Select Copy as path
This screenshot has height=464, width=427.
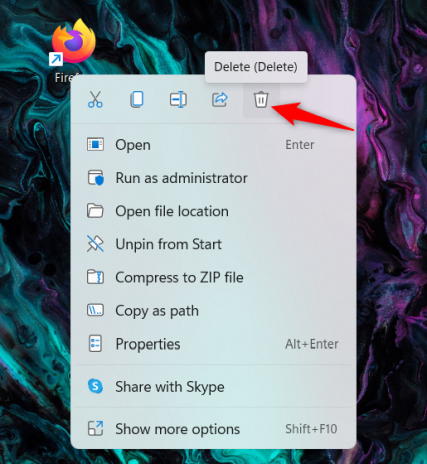tap(213, 311)
